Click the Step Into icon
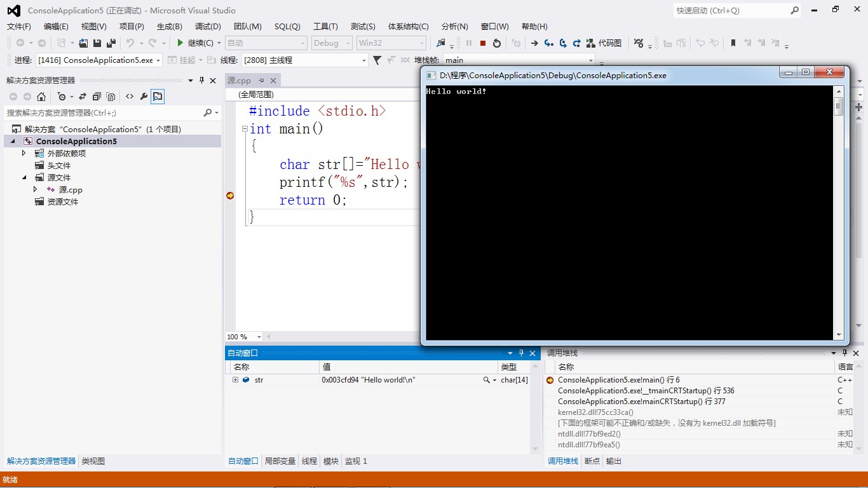Screen dimensions: 868x488 (x=548, y=43)
